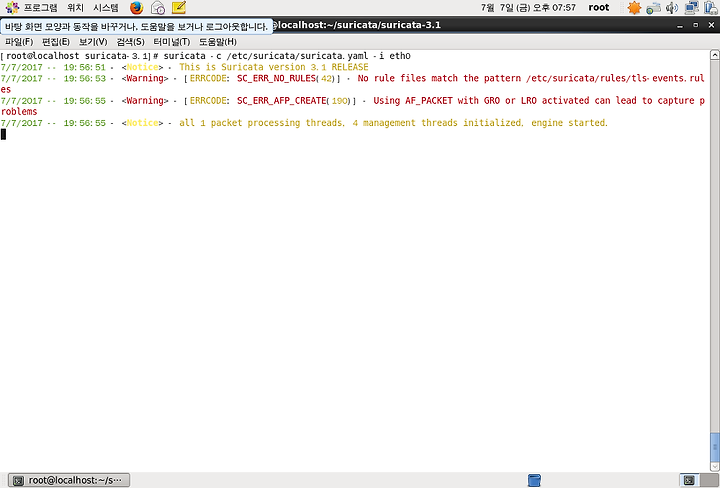
Task: Open the orange software update notification icon
Action: (x=634, y=8)
